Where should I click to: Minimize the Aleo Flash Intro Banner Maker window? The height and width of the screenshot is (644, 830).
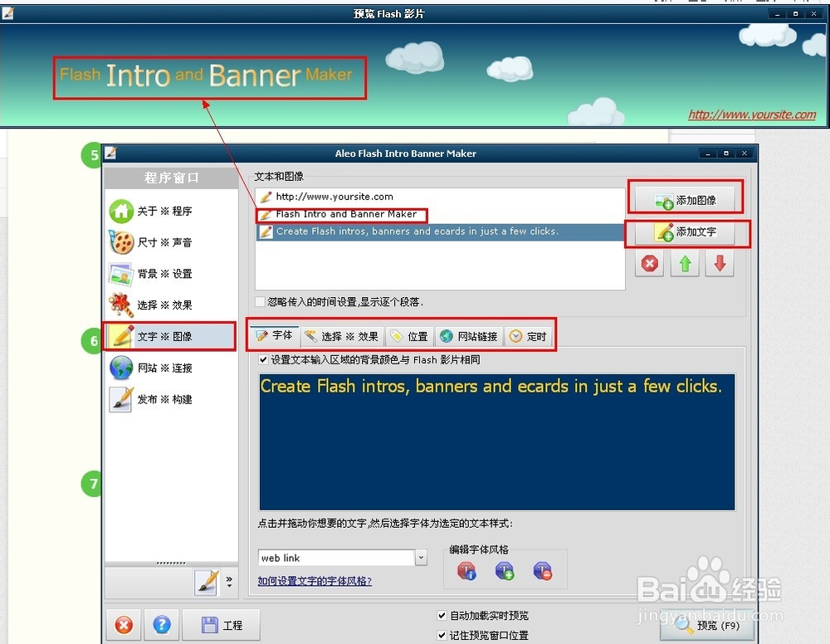point(708,154)
